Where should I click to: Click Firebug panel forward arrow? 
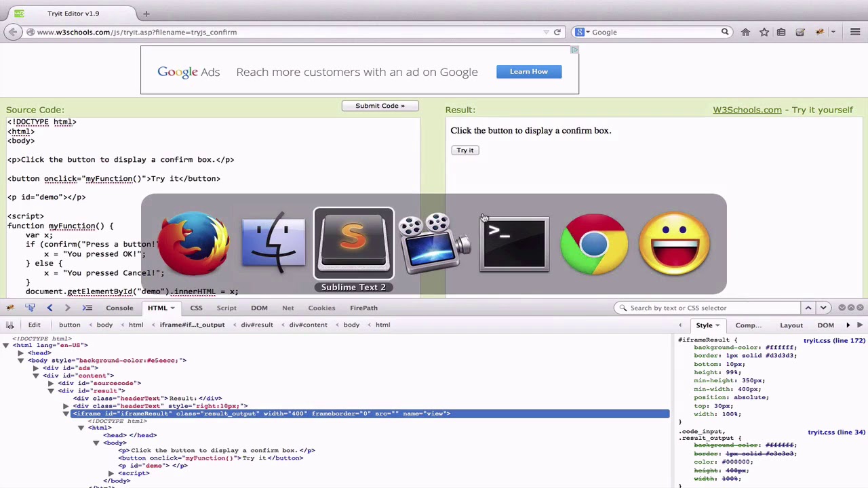[67, 308]
